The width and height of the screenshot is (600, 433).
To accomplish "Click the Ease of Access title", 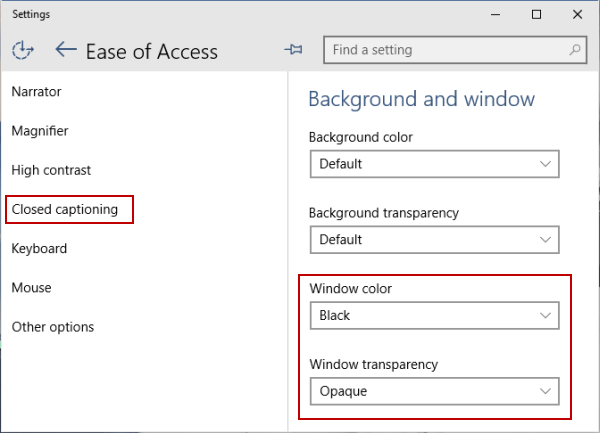I will [152, 51].
